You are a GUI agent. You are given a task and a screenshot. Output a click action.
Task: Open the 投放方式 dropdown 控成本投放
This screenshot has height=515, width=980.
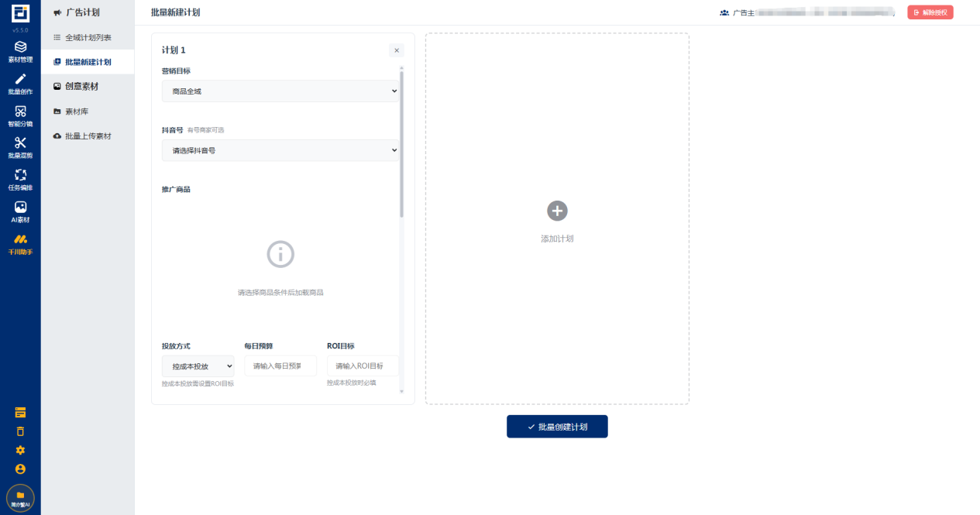click(198, 366)
